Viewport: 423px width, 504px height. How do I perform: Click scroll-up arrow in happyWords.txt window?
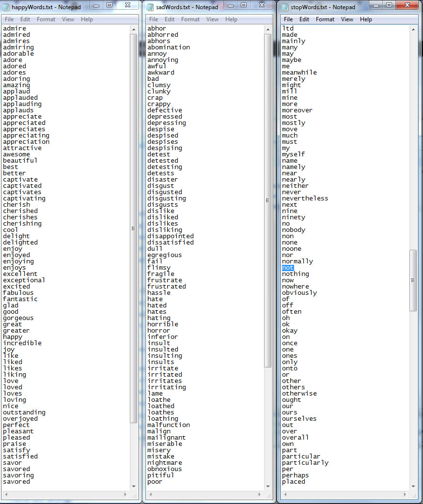[x=134, y=29]
